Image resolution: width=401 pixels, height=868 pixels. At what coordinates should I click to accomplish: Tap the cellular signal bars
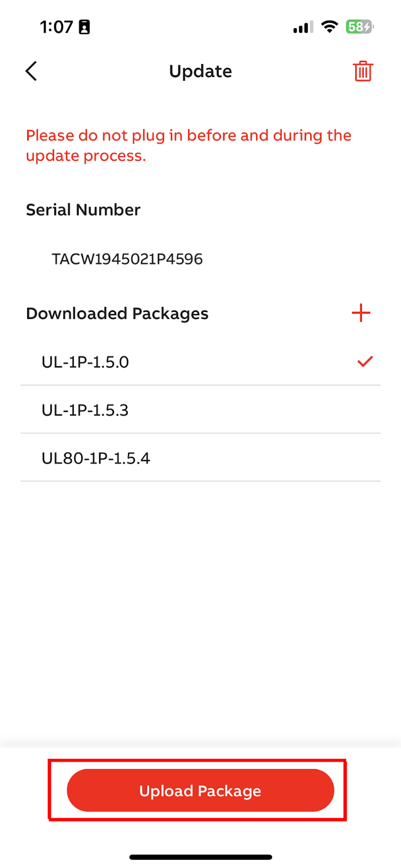(x=303, y=27)
